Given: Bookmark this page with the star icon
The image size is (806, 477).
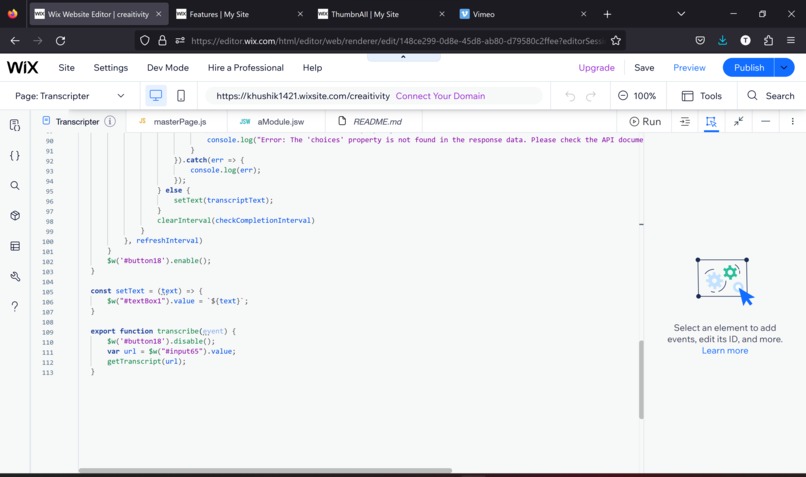Looking at the screenshot, I should (x=615, y=41).
